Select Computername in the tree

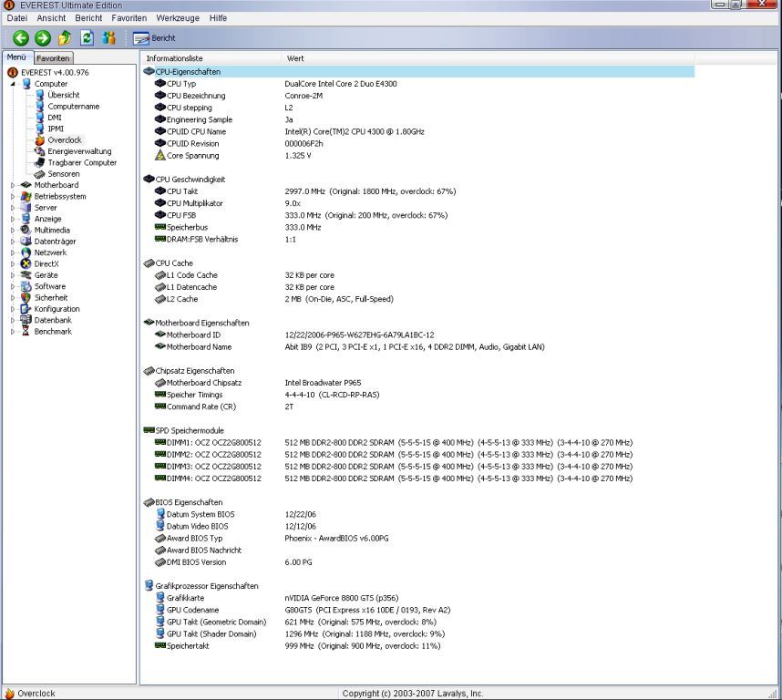pyautogui.click(x=73, y=107)
